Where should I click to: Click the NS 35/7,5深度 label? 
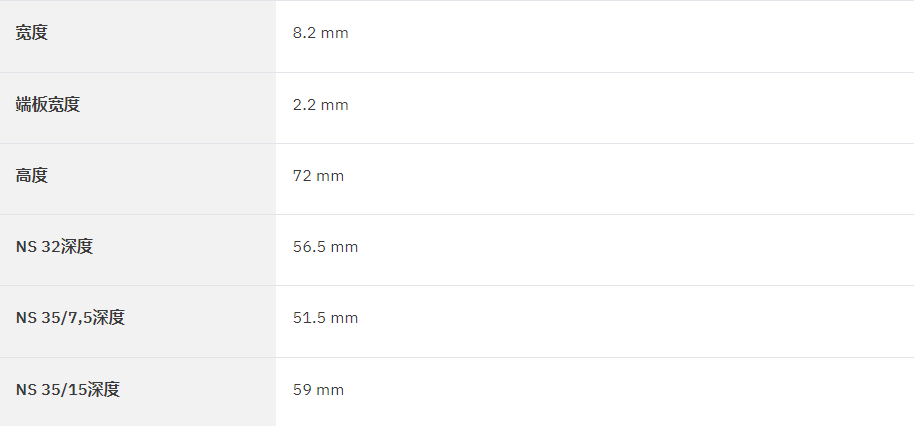[70, 318]
